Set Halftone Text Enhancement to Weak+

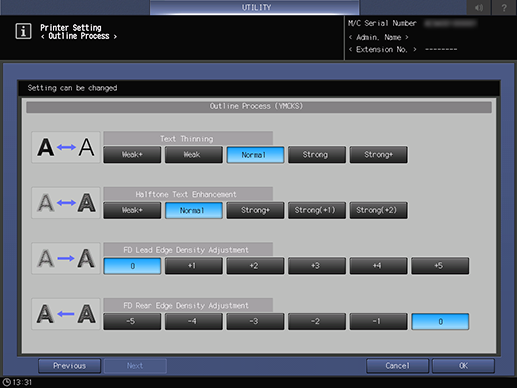pyautogui.click(x=132, y=210)
